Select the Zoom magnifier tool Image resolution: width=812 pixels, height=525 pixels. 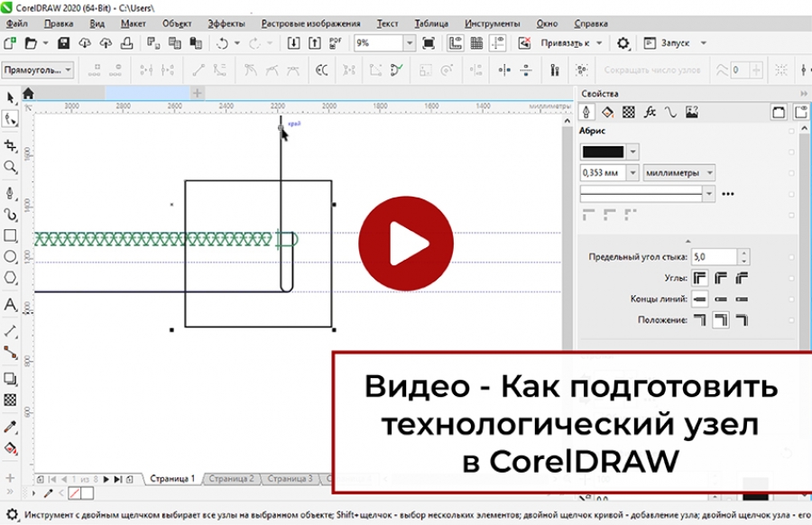tap(10, 167)
